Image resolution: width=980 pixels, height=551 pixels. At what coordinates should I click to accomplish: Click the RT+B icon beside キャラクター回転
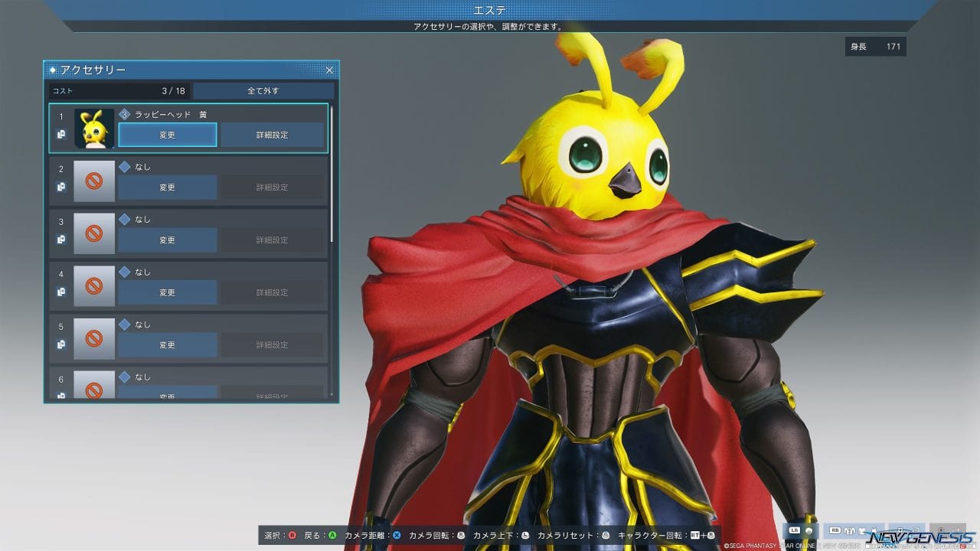703,536
